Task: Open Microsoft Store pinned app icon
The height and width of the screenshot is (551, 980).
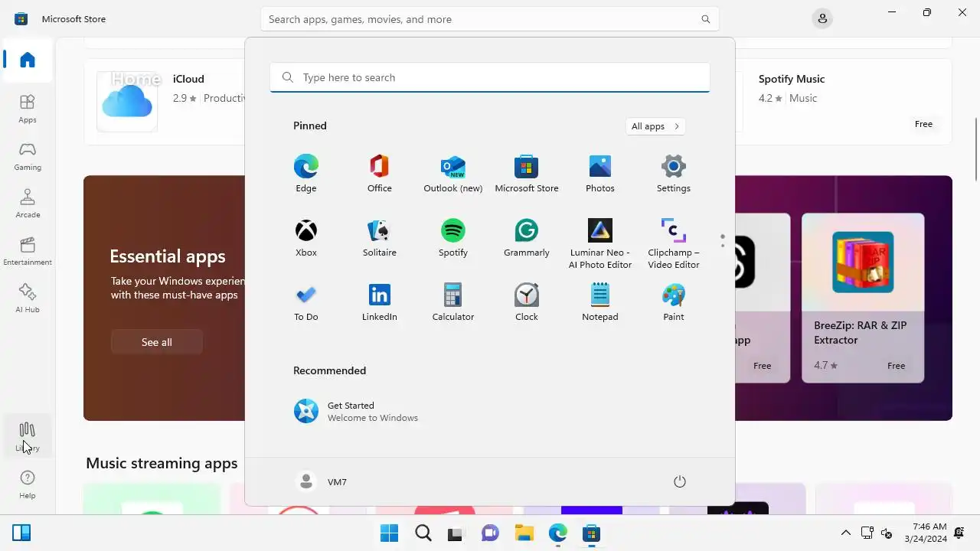Action: [x=526, y=174]
